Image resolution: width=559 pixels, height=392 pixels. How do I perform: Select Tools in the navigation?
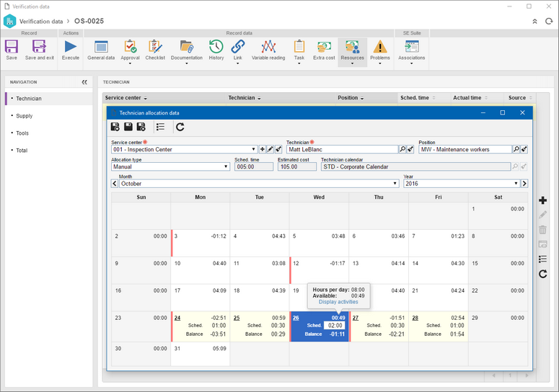pyautogui.click(x=48, y=133)
